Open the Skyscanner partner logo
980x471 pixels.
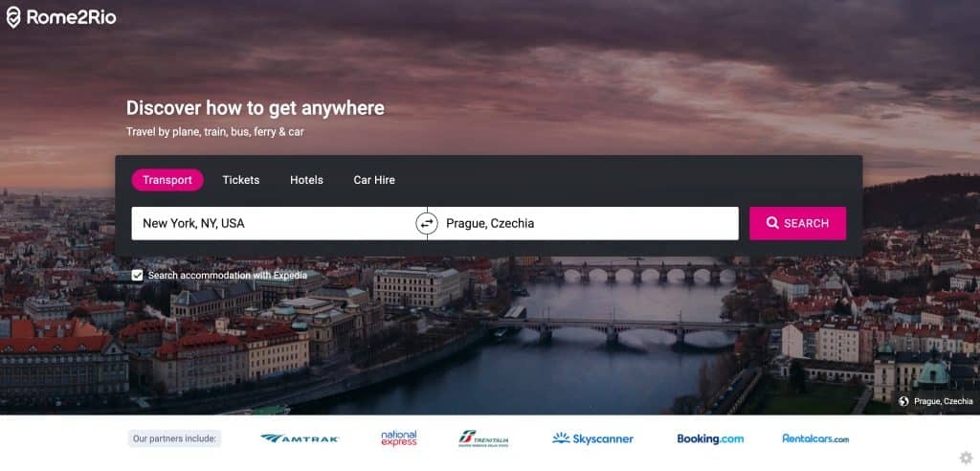coord(592,438)
